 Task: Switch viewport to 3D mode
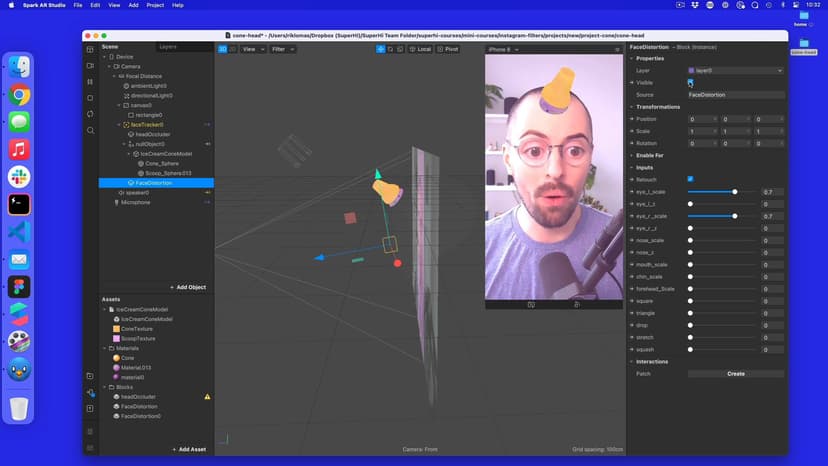coord(222,49)
